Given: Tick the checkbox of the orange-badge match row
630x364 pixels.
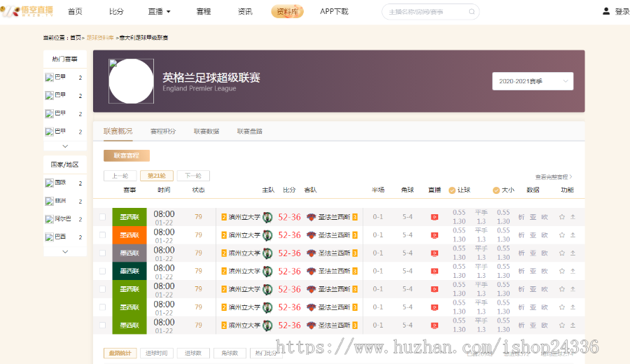Looking at the screenshot, I should point(102,235).
